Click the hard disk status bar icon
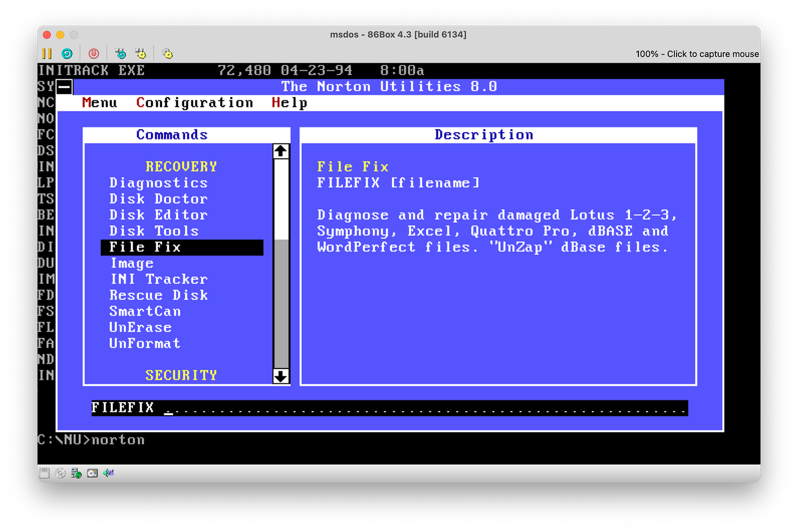Screen dimensions: 798x532 (92, 473)
